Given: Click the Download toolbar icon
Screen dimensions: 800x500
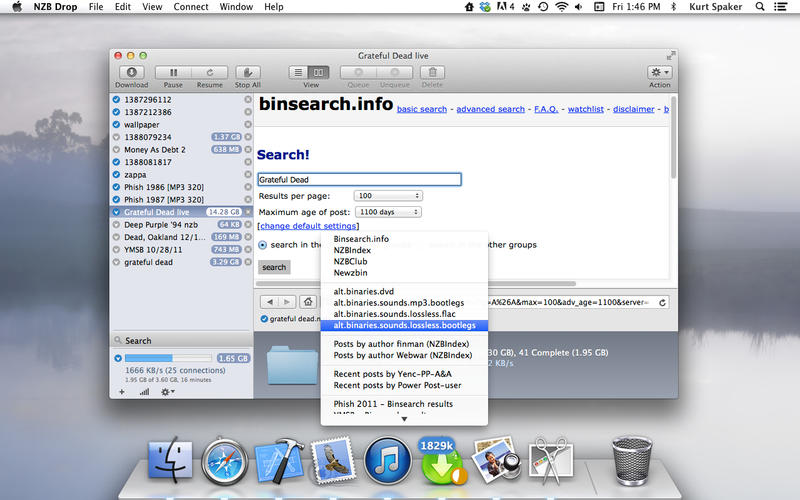Looking at the screenshot, I should [x=132, y=72].
